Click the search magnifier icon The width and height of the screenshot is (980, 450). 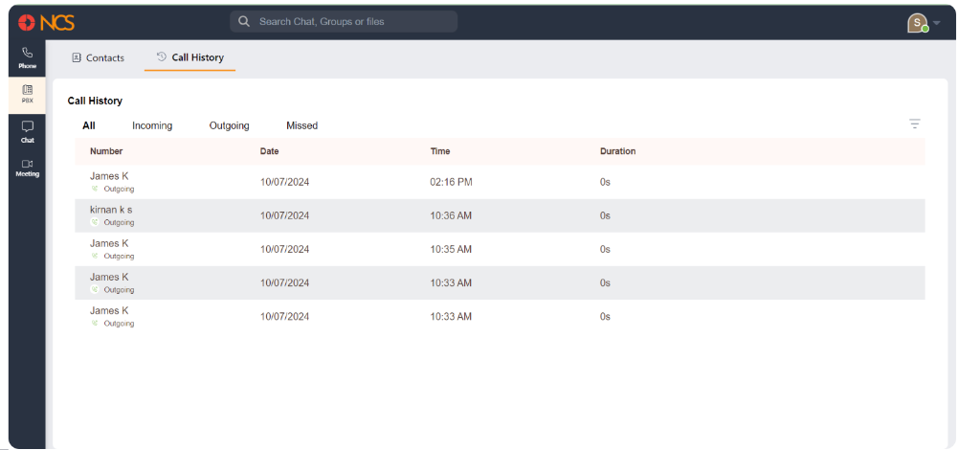tap(244, 21)
